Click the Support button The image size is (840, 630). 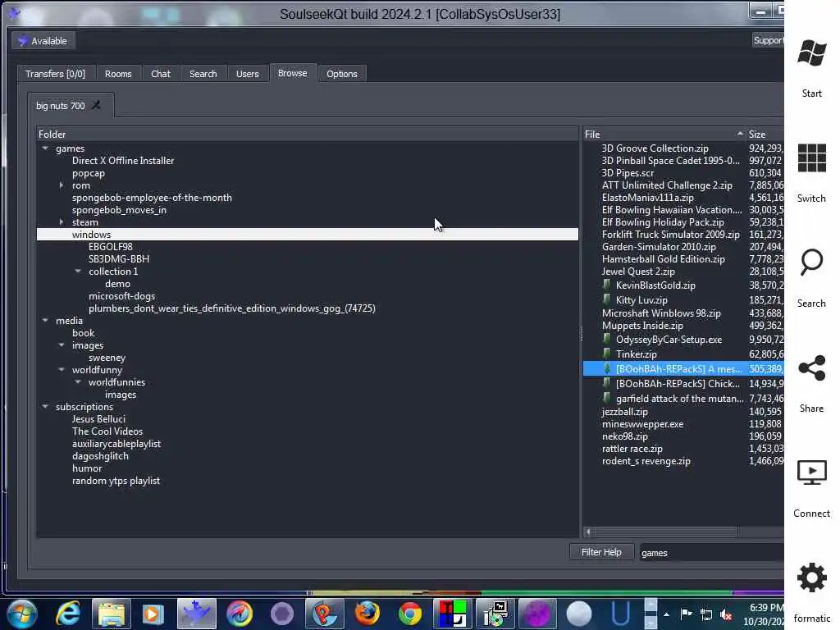pos(769,40)
